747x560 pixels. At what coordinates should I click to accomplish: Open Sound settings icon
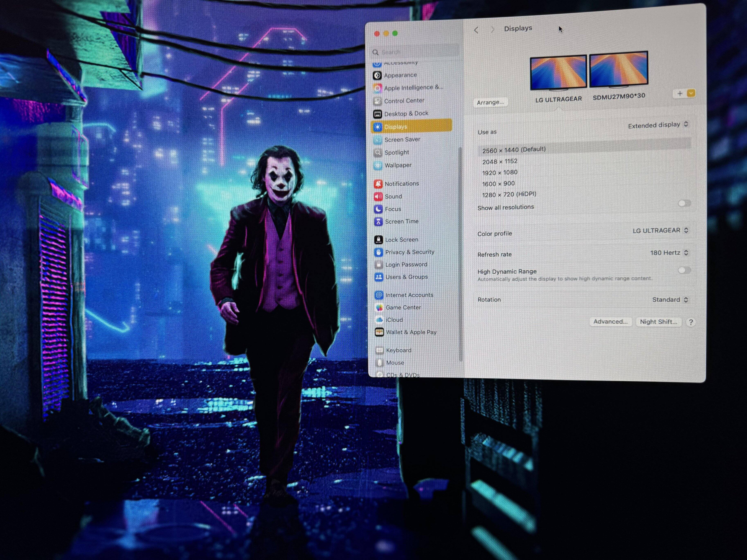tap(378, 196)
